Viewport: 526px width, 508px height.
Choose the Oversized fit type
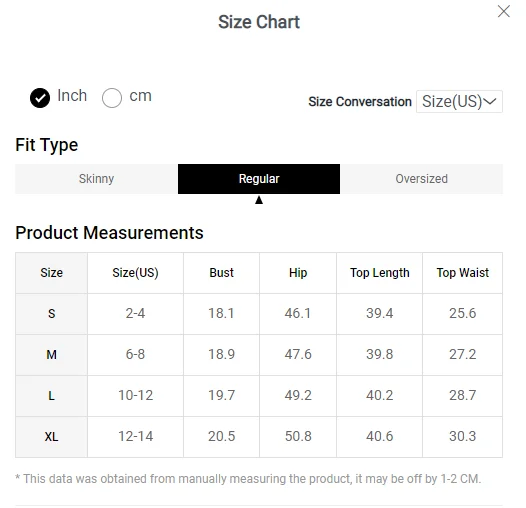(x=421, y=179)
